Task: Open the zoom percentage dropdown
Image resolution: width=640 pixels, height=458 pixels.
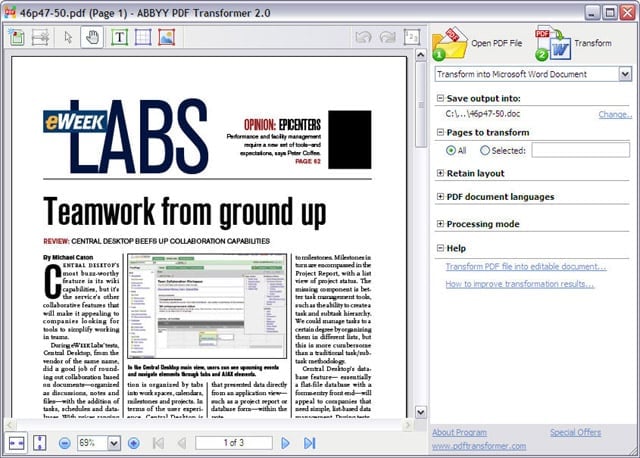Action: [x=114, y=443]
